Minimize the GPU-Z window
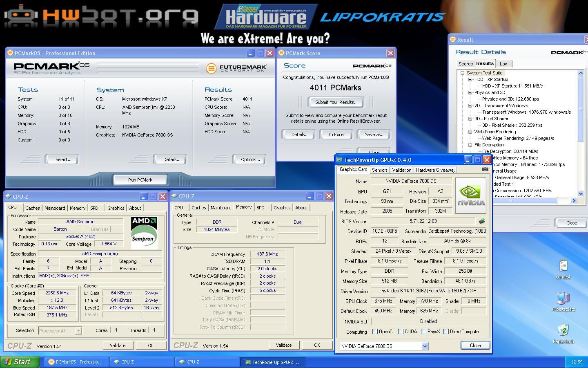The width and height of the screenshot is (588, 368). tap(468, 159)
